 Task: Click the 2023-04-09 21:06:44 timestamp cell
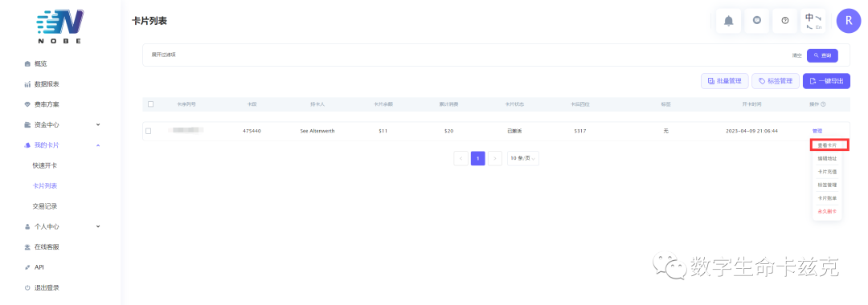click(x=751, y=131)
